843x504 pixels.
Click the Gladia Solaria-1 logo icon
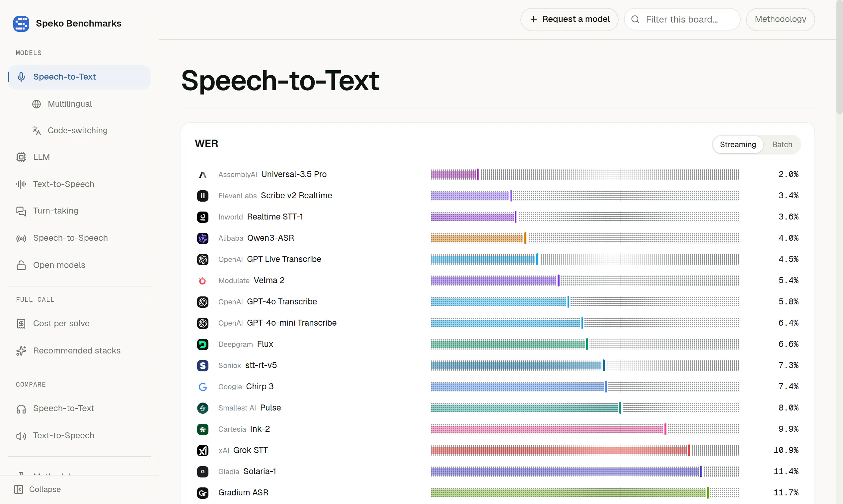tap(202, 472)
